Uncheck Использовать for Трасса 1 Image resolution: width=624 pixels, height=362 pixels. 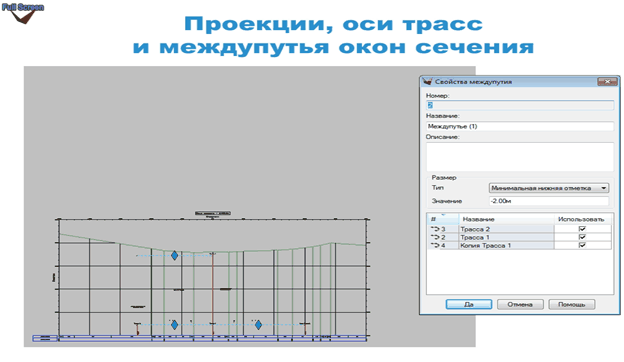coord(582,237)
